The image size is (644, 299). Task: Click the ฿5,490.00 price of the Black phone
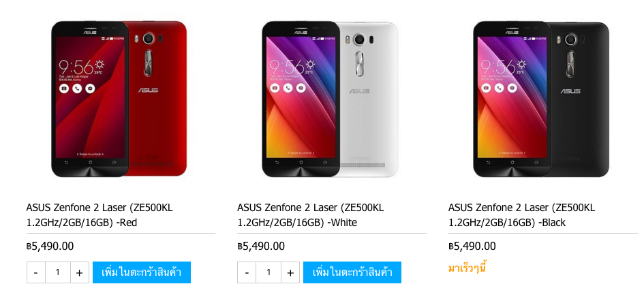pos(472,247)
